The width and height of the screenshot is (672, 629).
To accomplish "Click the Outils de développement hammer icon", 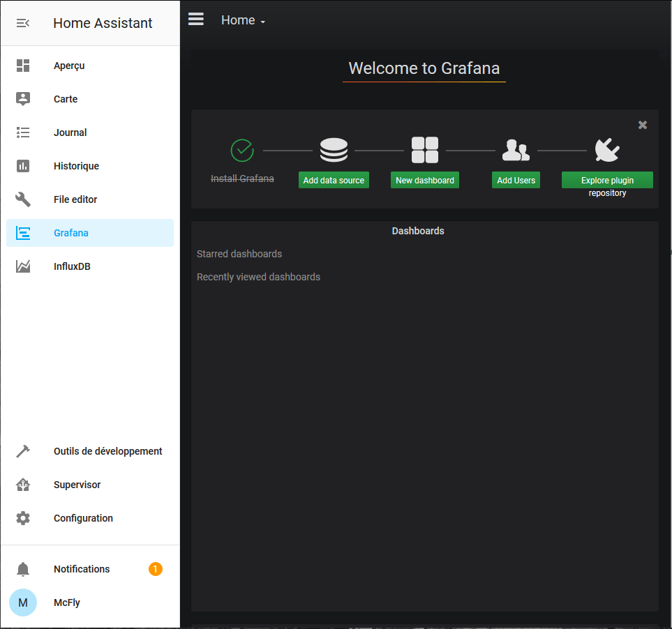I will (x=23, y=451).
